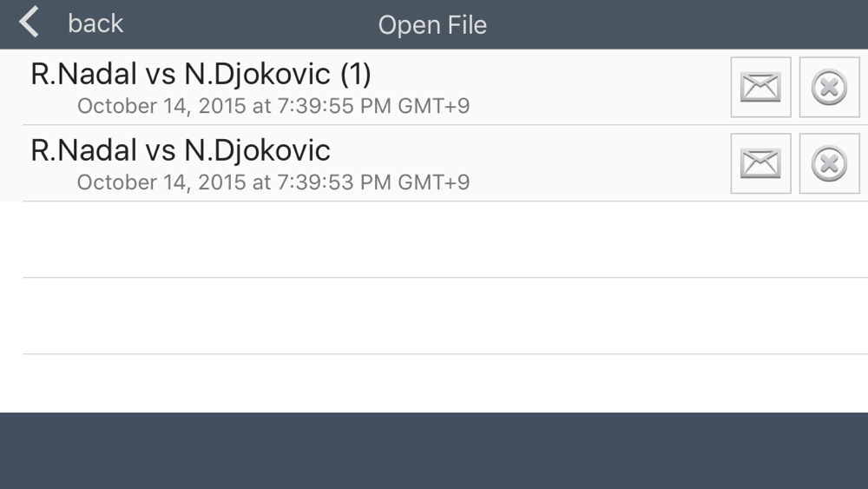Email the file saved at 7:39:53 PM
This screenshot has height=489, width=868.
760,163
